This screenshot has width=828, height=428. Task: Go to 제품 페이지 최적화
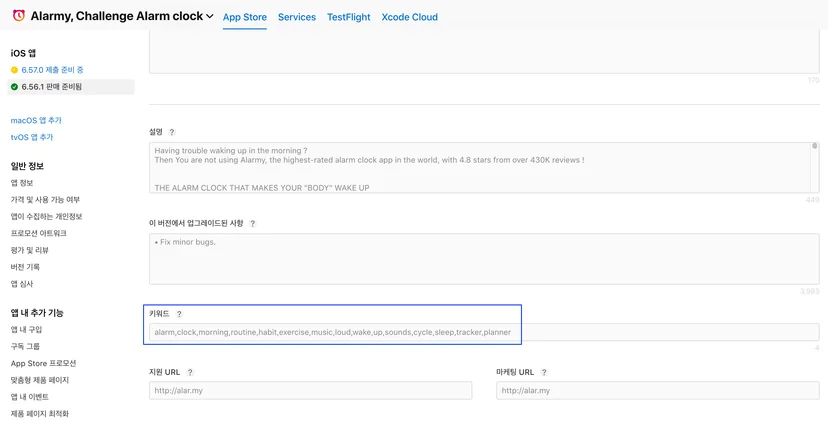tap(40, 414)
